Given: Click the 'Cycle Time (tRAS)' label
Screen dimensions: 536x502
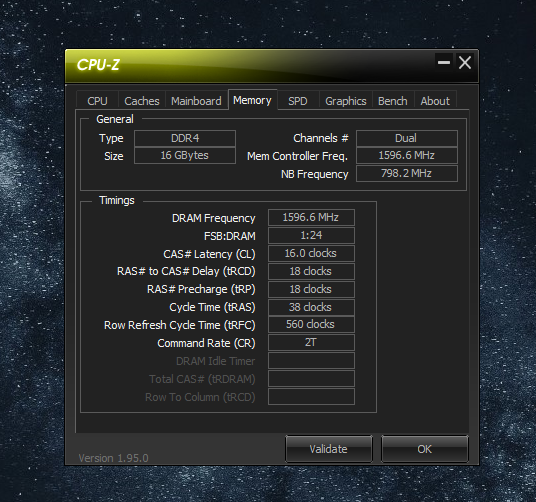Looking at the screenshot, I should 212,307.
